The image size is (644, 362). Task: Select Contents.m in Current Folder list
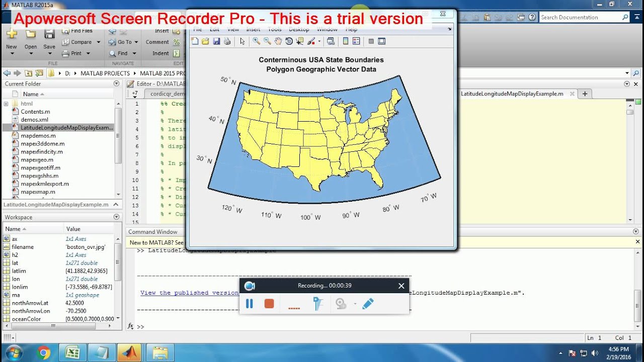click(x=35, y=112)
